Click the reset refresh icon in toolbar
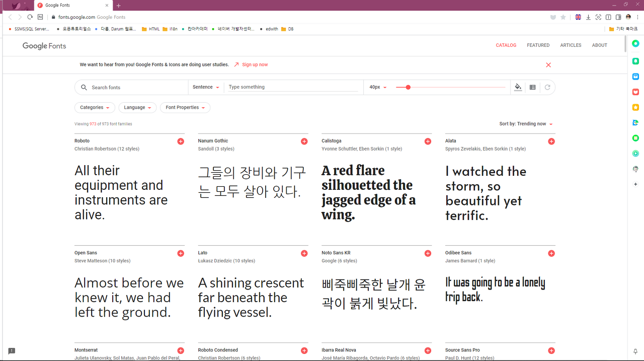Screen dimensions: 644x361 (x=547, y=87)
